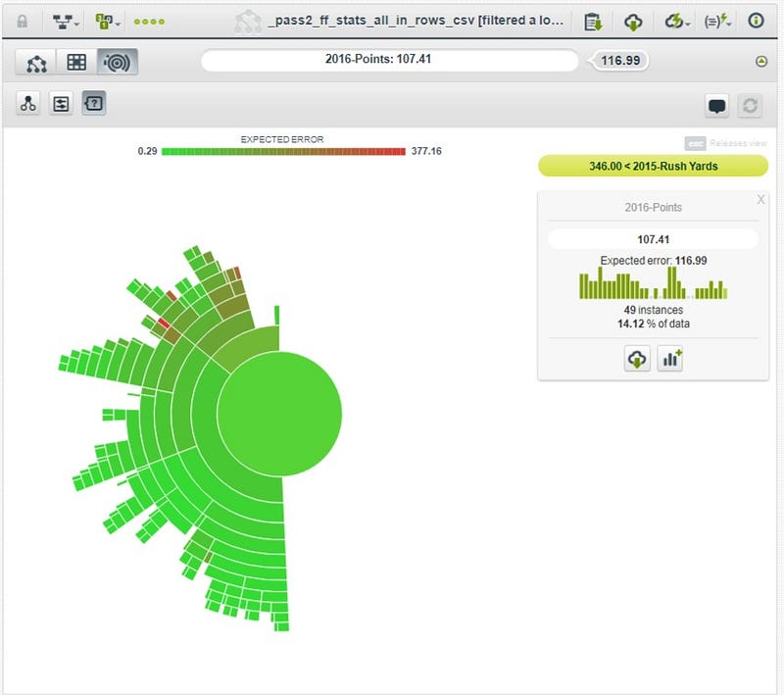The width and height of the screenshot is (784, 695).
Task: Click the cloud download model icon
Action: [633, 22]
